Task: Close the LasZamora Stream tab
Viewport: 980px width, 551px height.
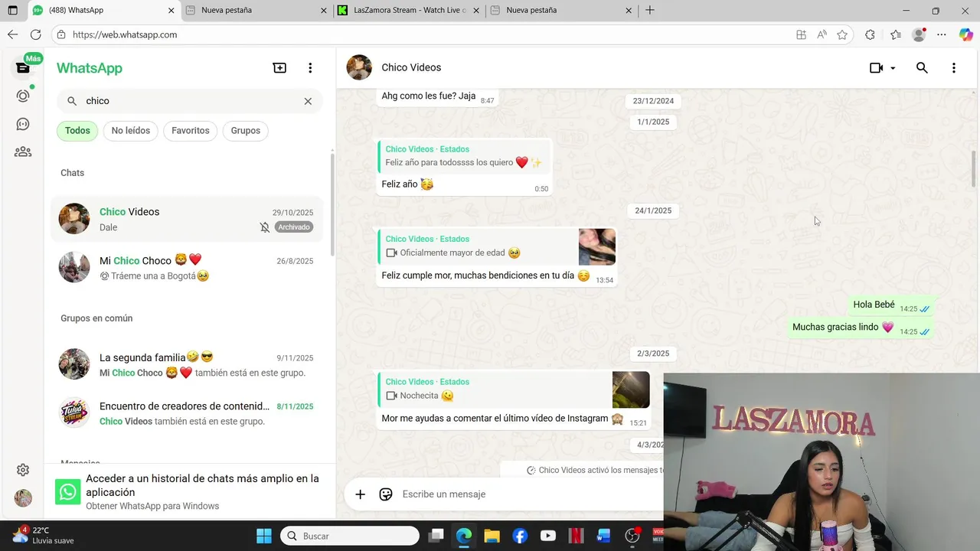Action: (477, 10)
